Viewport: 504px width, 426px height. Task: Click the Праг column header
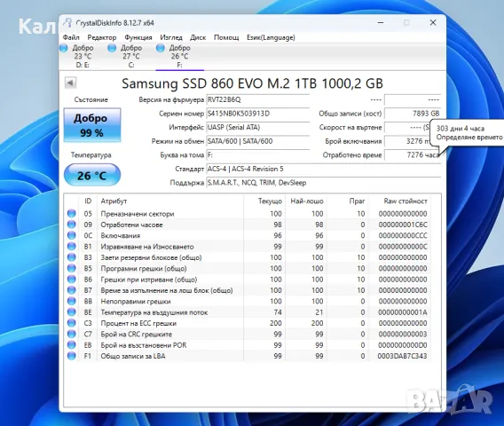[x=348, y=201]
